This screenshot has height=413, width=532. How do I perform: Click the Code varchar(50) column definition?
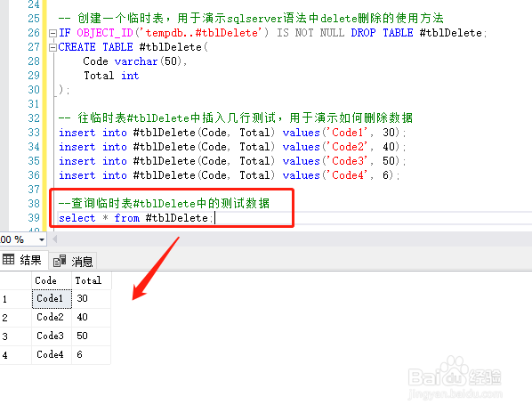(134, 61)
